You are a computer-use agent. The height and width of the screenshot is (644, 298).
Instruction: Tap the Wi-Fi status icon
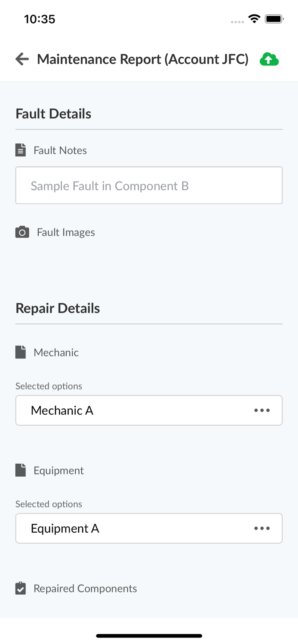[x=254, y=19]
